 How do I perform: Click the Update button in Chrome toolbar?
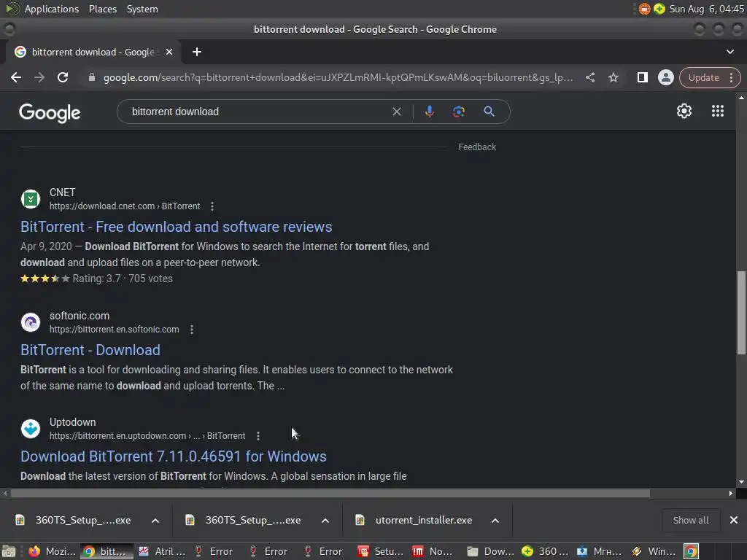click(703, 77)
